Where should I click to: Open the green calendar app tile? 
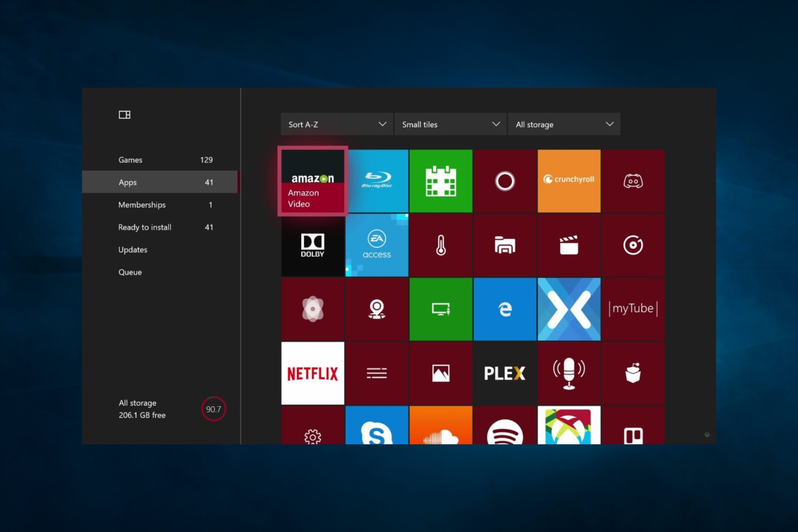441,181
